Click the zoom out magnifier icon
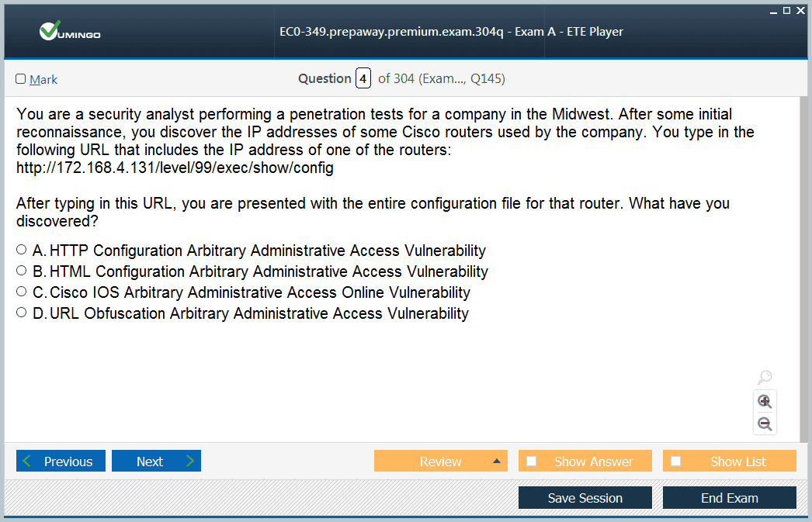This screenshot has width=812, height=522. coord(765,423)
